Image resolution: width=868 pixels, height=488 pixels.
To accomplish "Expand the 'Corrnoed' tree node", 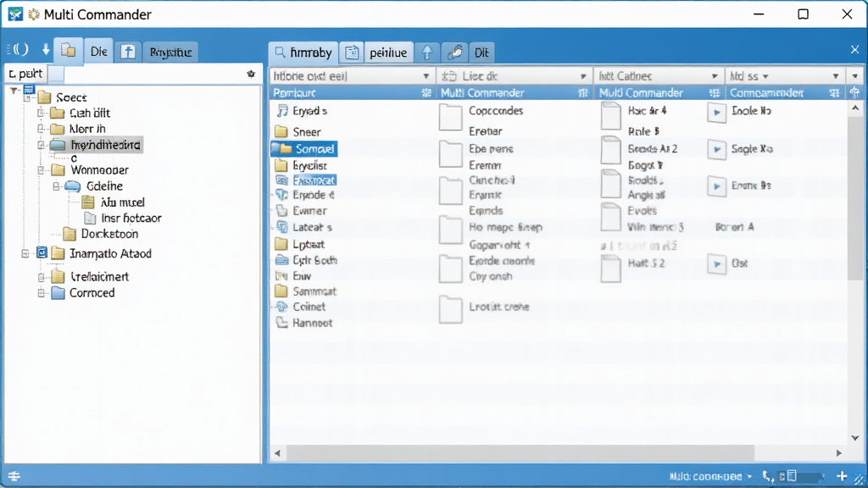I will click(x=41, y=292).
